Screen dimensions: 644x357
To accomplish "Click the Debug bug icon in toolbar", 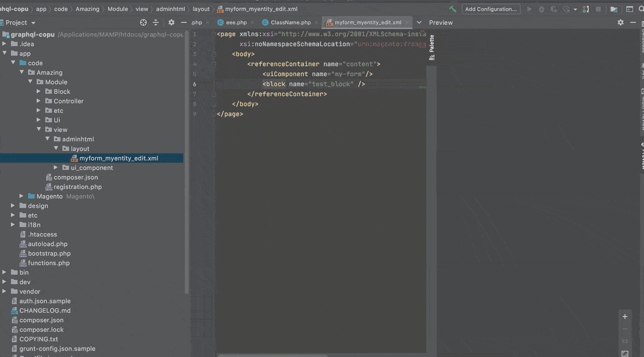I will click(542, 9).
